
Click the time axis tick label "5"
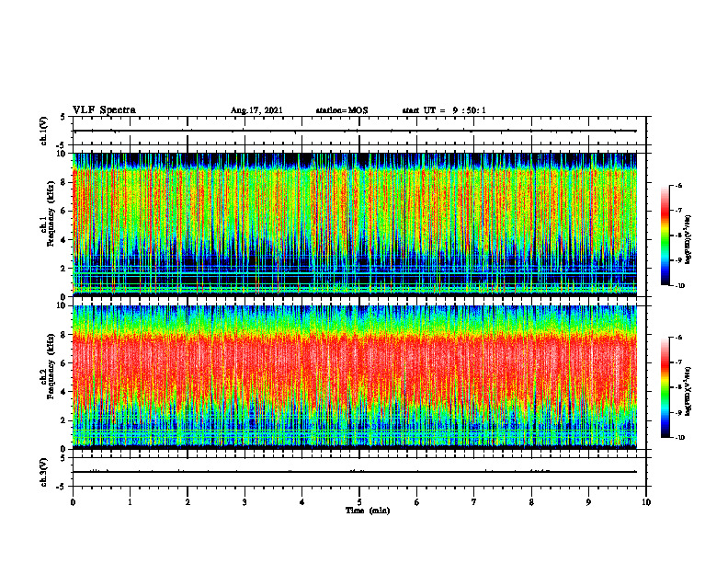click(x=359, y=502)
